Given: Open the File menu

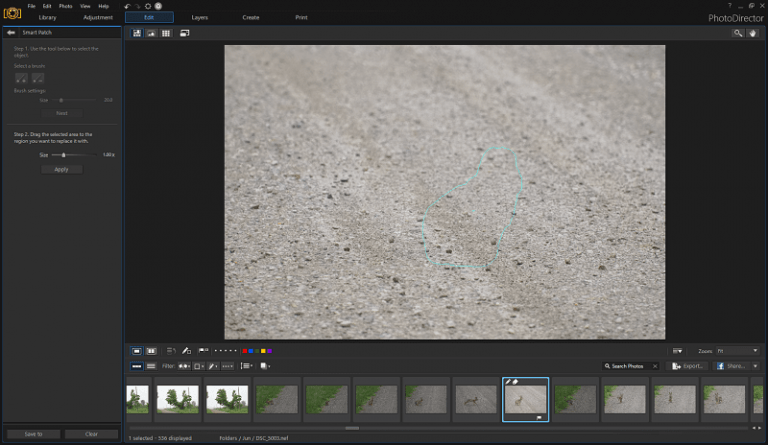Looking at the screenshot, I should [31, 6].
